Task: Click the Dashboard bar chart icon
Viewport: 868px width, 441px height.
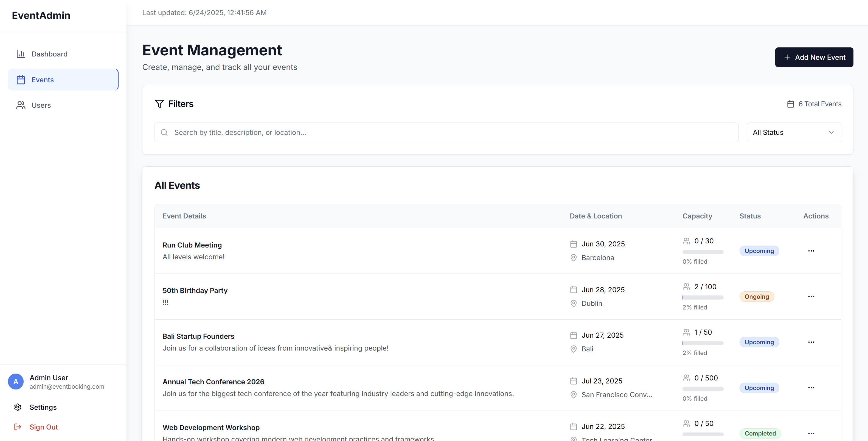Action: pyautogui.click(x=21, y=54)
